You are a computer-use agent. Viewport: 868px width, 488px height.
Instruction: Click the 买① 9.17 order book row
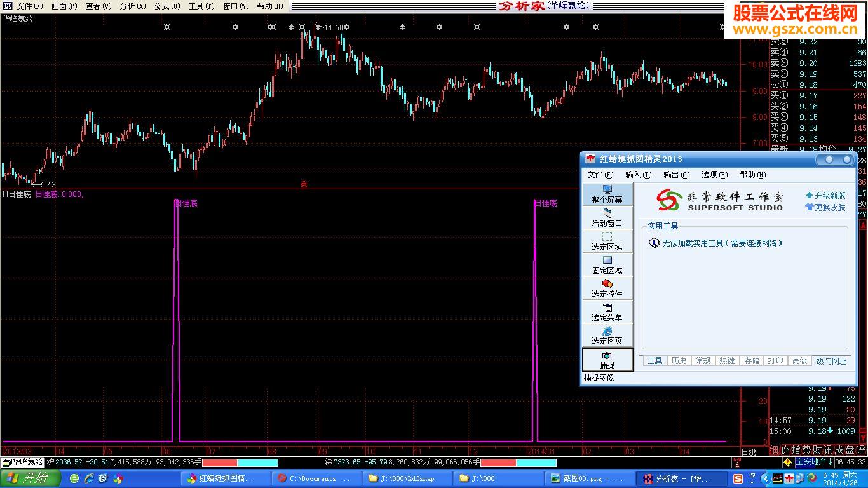[x=818, y=95]
